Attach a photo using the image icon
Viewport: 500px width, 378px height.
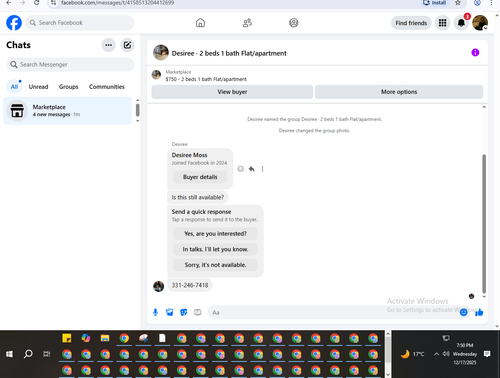coord(170,312)
